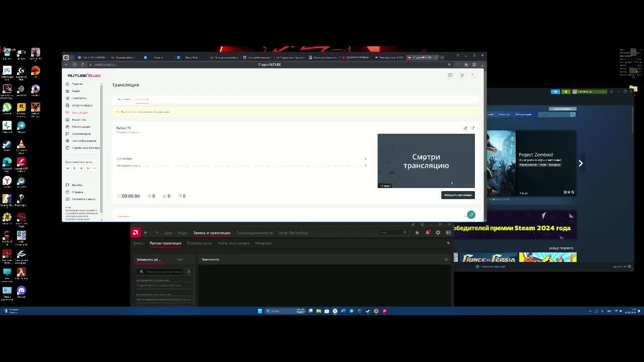Switch to Чат panel tab in AMD Software
Viewport: 644px width, 362px height.
(x=180, y=259)
